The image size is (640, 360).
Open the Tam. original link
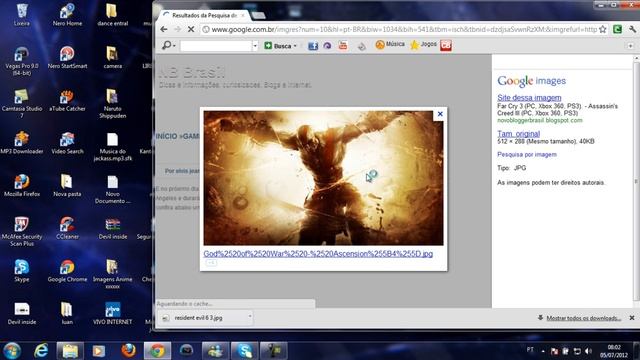pos(518,133)
